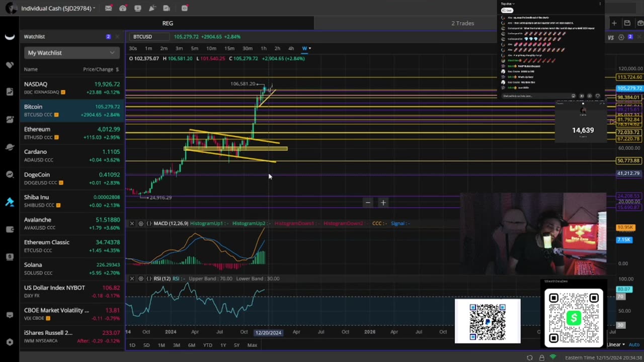Open the dollar account sidebar icon
Image resolution: width=644 pixels, height=362 pixels.
pos(10,257)
